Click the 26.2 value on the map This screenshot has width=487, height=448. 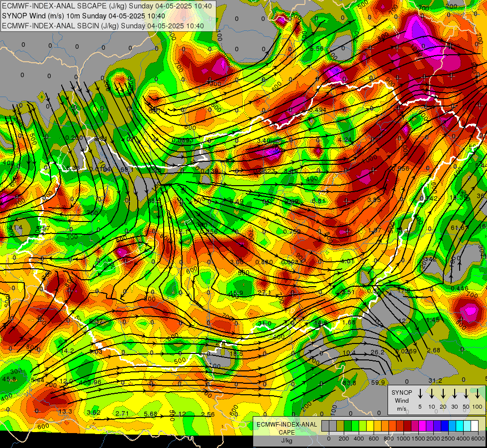(x=378, y=352)
